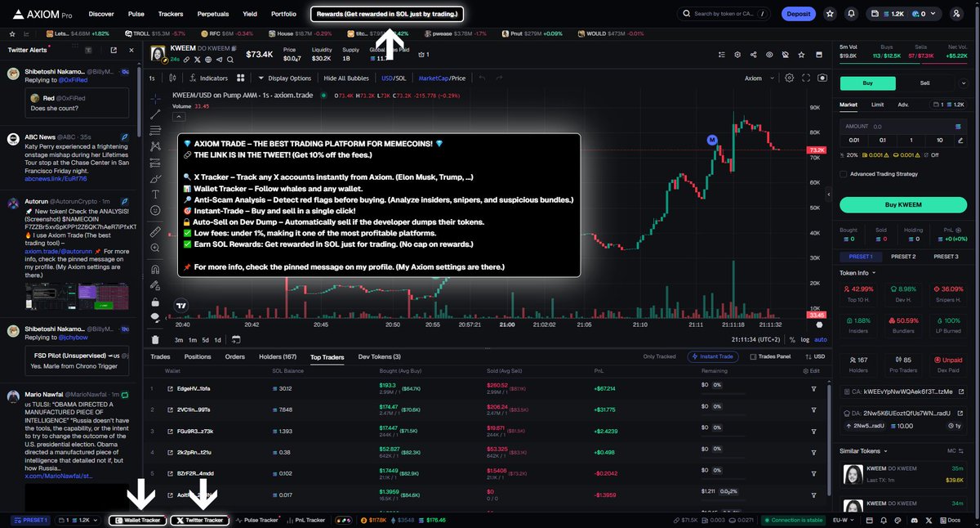
Task: Delete drawings with trash icon
Action: pyautogui.click(x=155, y=339)
